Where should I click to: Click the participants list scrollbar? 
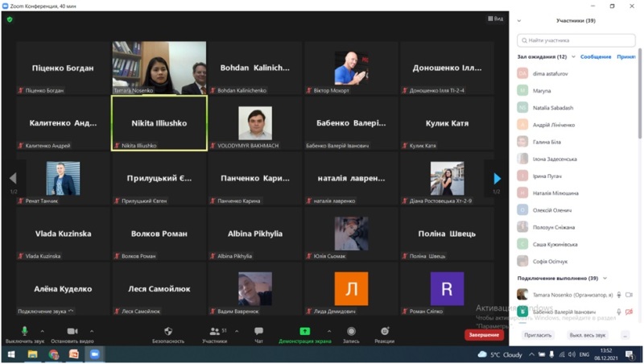639,94
